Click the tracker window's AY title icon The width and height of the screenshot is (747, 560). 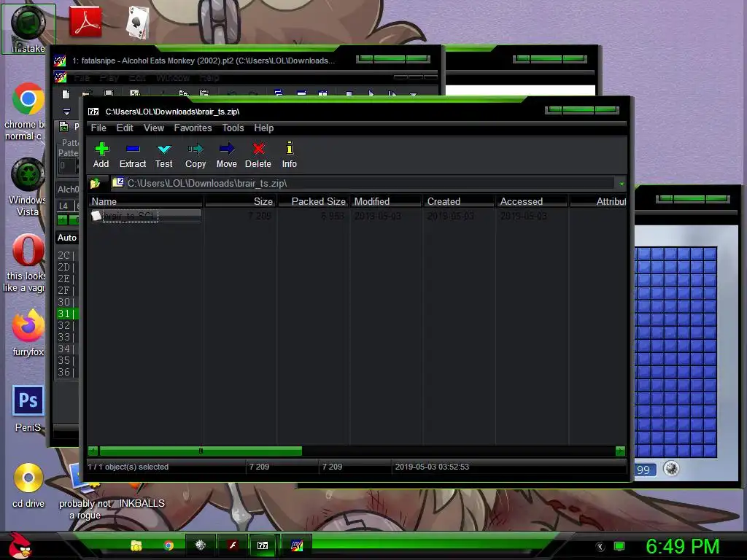(x=60, y=61)
